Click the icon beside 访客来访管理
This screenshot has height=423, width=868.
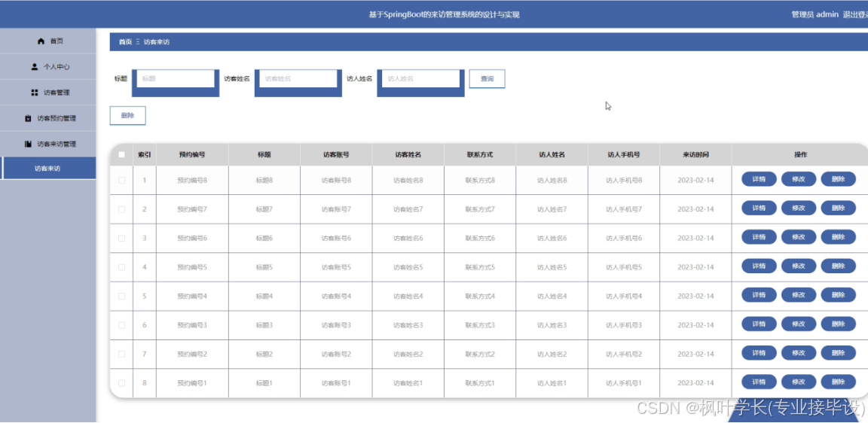[x=28, y=145]
